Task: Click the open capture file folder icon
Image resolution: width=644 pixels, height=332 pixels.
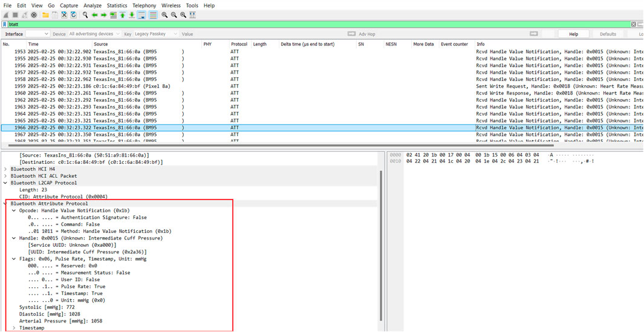Action: [45, 15]
